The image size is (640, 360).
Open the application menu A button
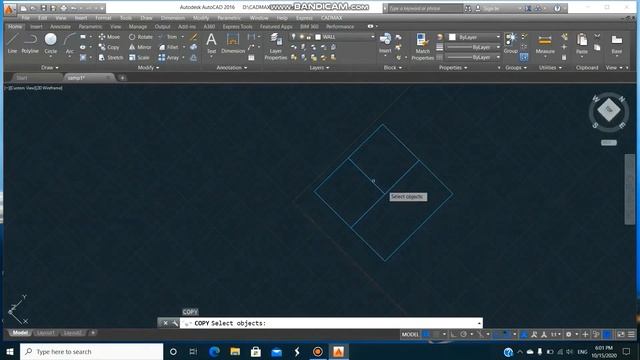[9, 9]
